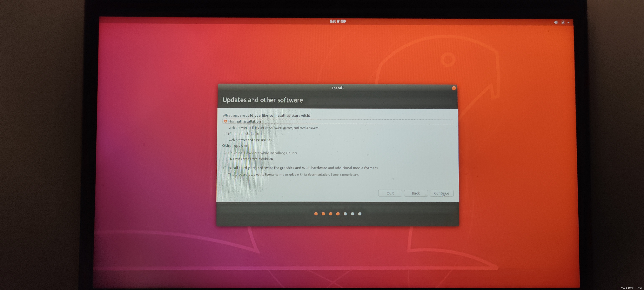Enable the install third-party software checkbox
This screenshot has width=644, height=290.
[x=225, y=168]
